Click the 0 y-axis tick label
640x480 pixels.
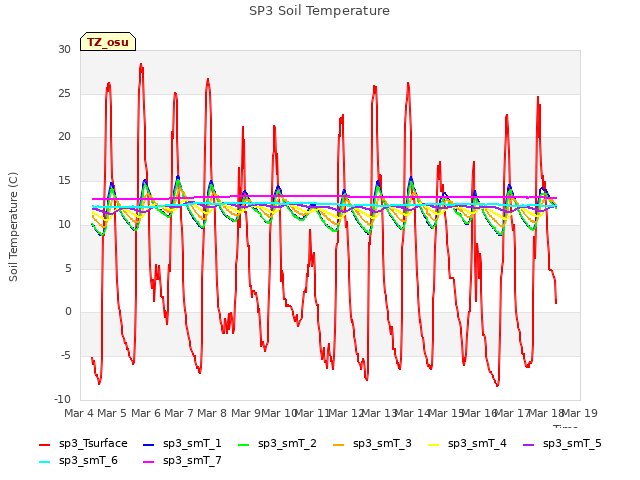click(x=68, y=312)
